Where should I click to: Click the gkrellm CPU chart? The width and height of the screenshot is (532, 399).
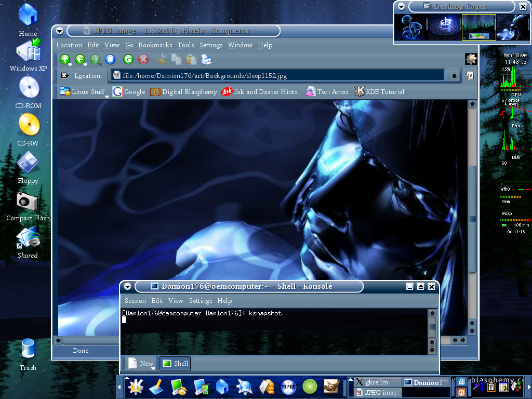coord(516,77)
